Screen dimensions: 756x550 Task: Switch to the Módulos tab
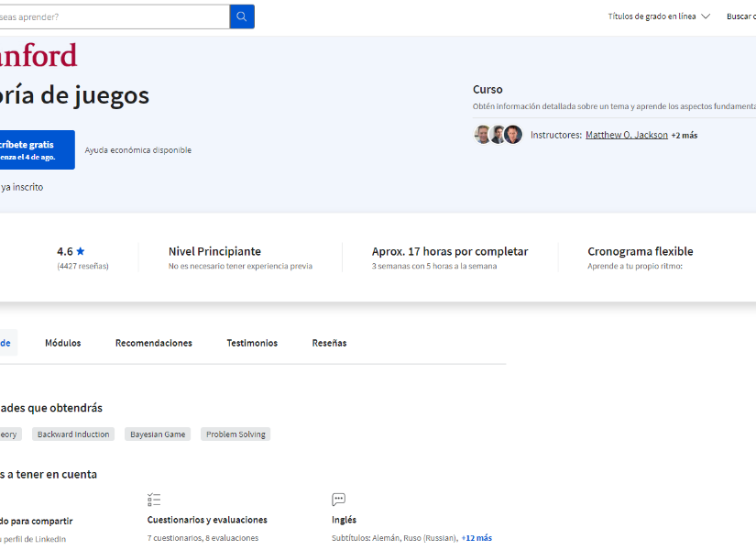pos(62,343)
